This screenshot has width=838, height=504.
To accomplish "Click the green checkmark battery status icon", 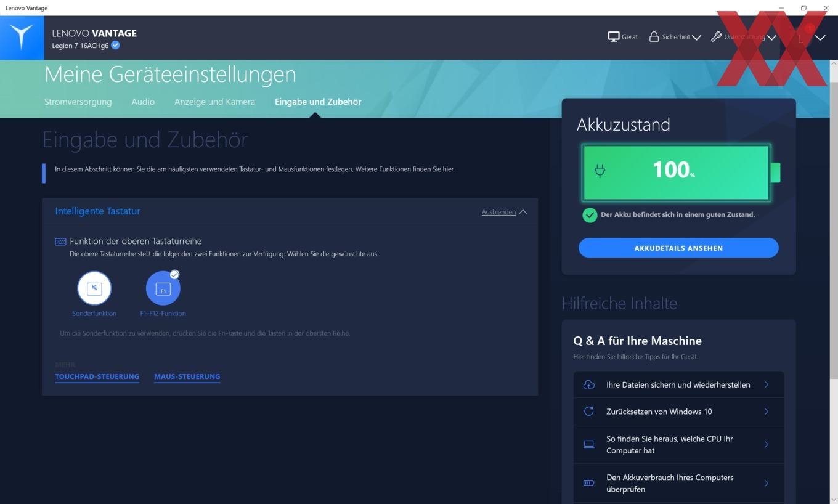I will pyautogui.click(x=590, y=215).
